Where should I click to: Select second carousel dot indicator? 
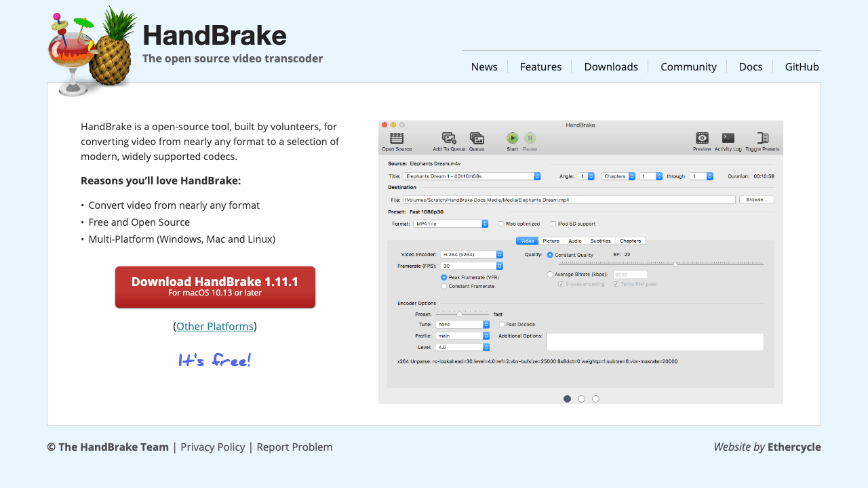click(x=582, y=399)
